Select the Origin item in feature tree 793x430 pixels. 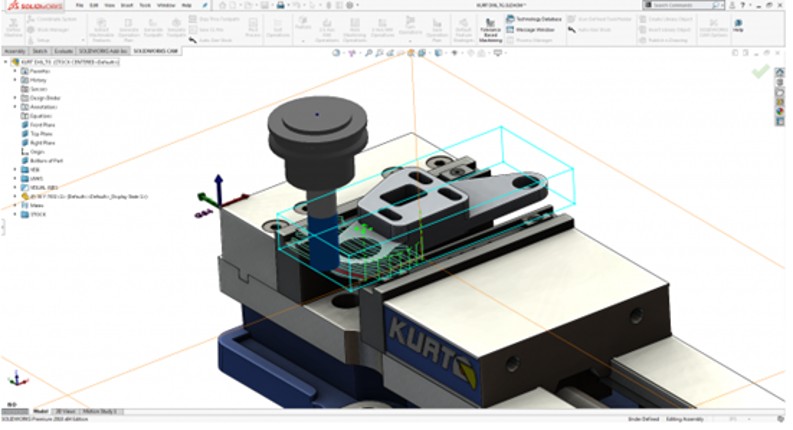tap(36, 151)
